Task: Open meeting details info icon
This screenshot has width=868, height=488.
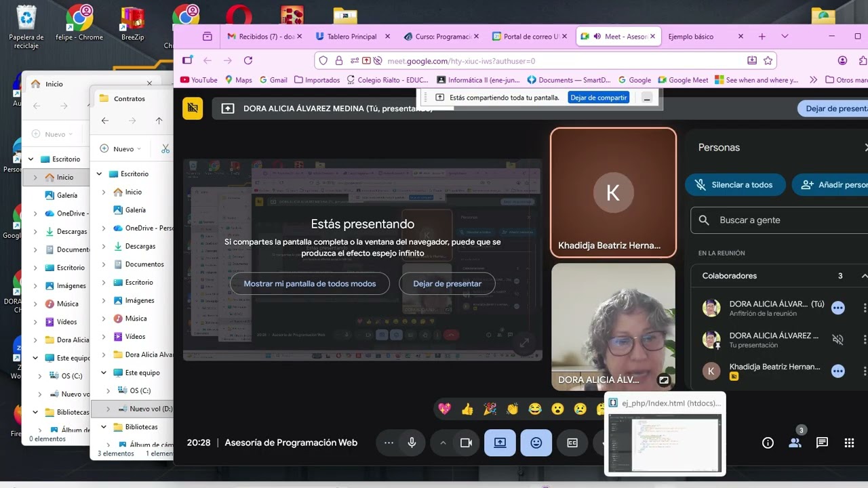Action: [x=768, y=443]
